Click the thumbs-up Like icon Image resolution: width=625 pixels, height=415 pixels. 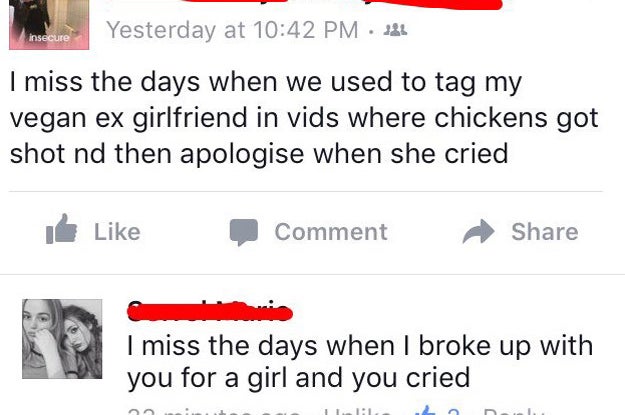[61, 229]
